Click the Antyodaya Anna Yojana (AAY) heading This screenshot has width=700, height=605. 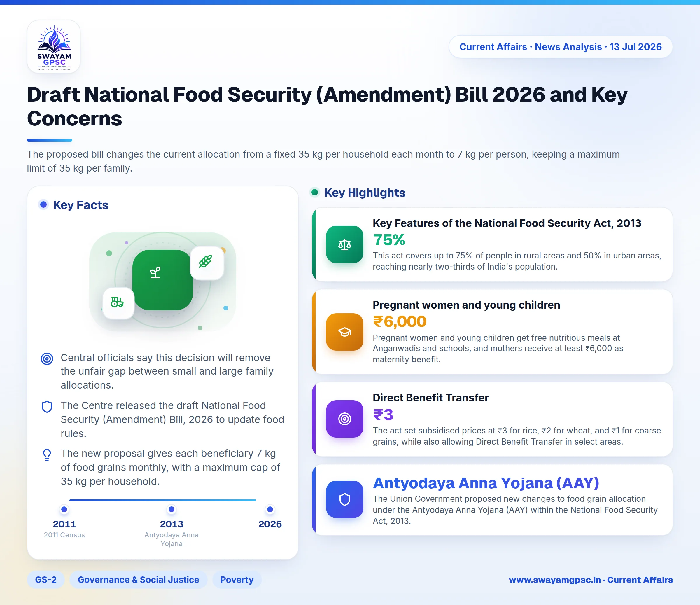click(x=486, y=483)
